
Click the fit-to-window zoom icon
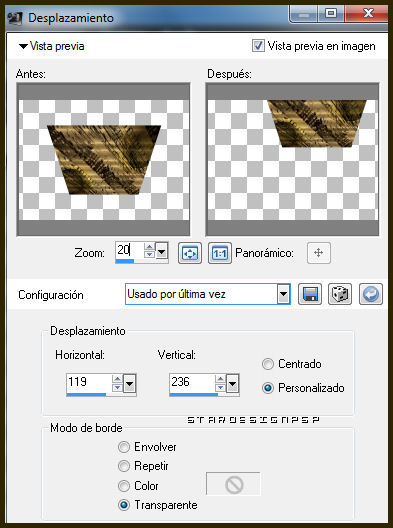(x=190, y=253)
